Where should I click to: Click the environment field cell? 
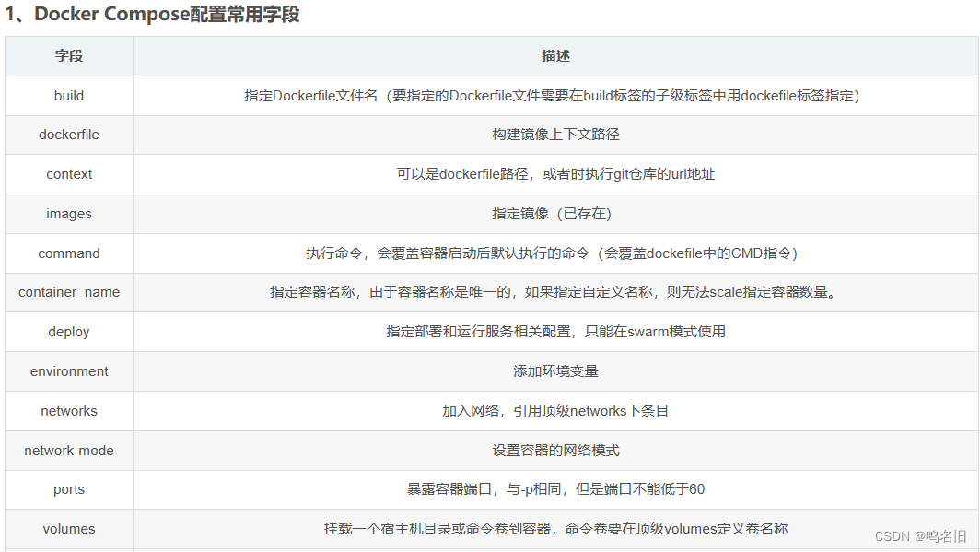(68, 371)
